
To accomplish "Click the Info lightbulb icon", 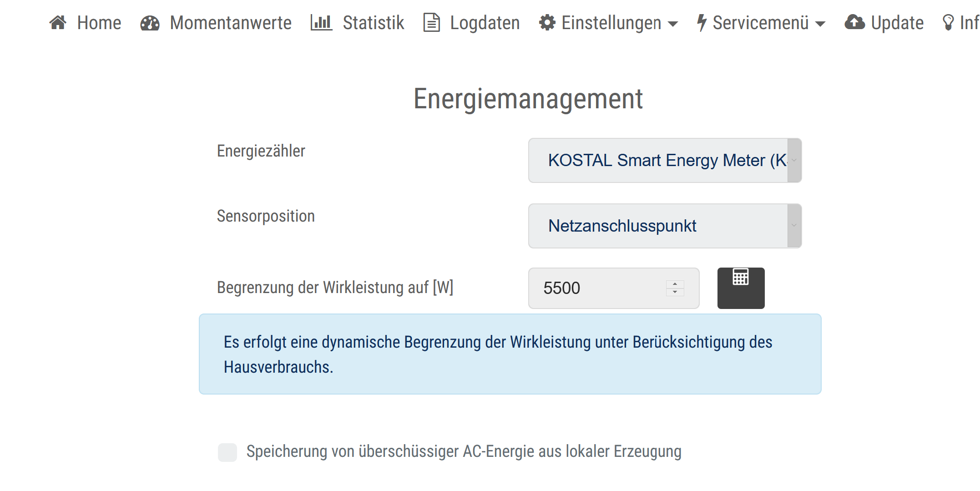I will pos(948,22).
